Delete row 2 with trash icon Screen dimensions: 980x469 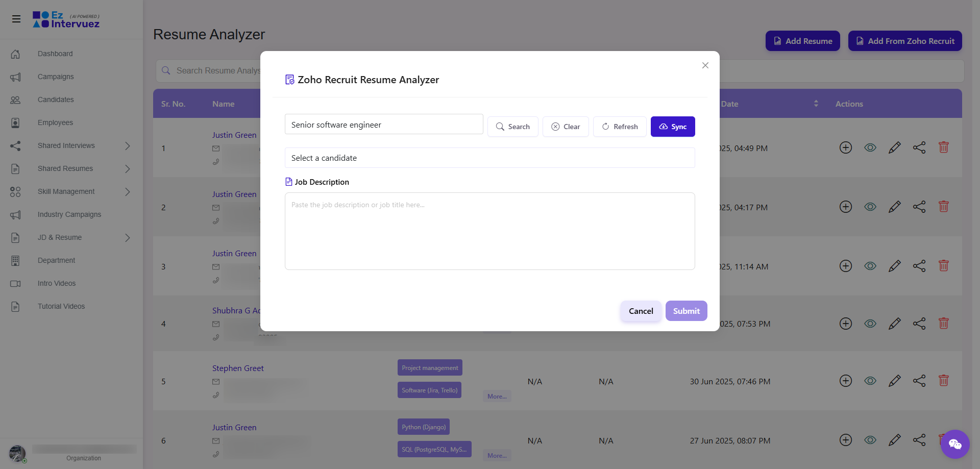944,207
